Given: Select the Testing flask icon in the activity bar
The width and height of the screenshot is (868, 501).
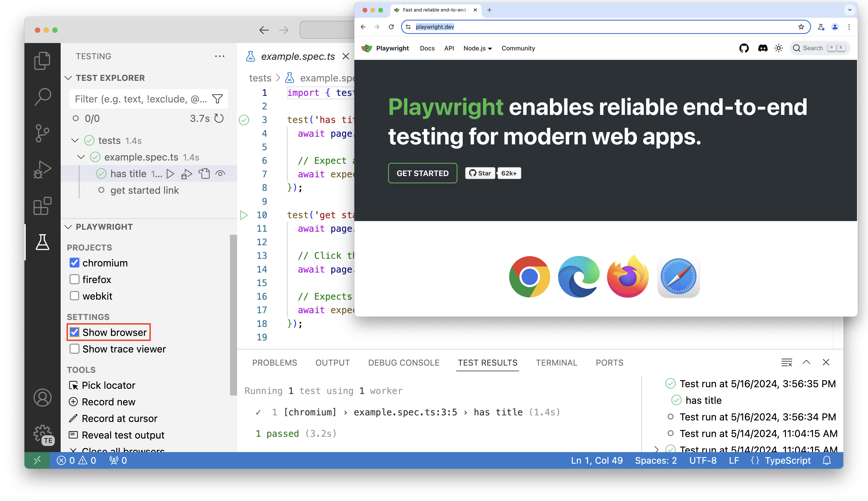Looking at the screenshot, I should 42,242.
